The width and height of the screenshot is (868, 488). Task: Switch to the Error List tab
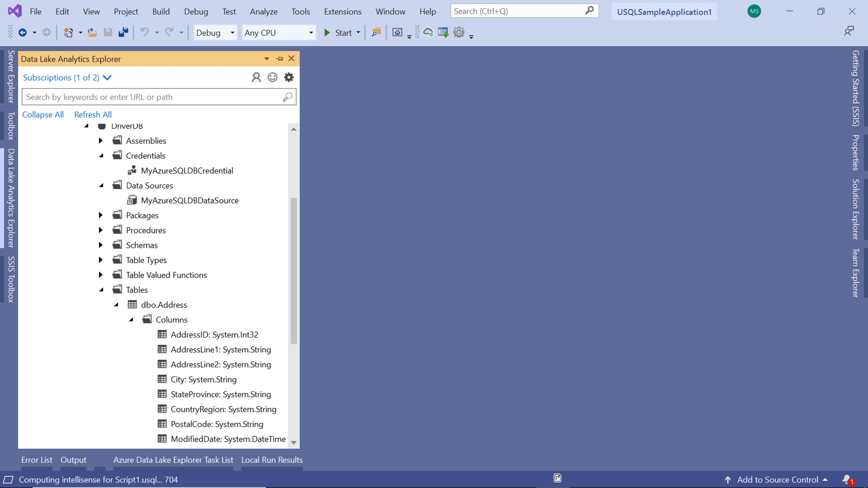36,460
